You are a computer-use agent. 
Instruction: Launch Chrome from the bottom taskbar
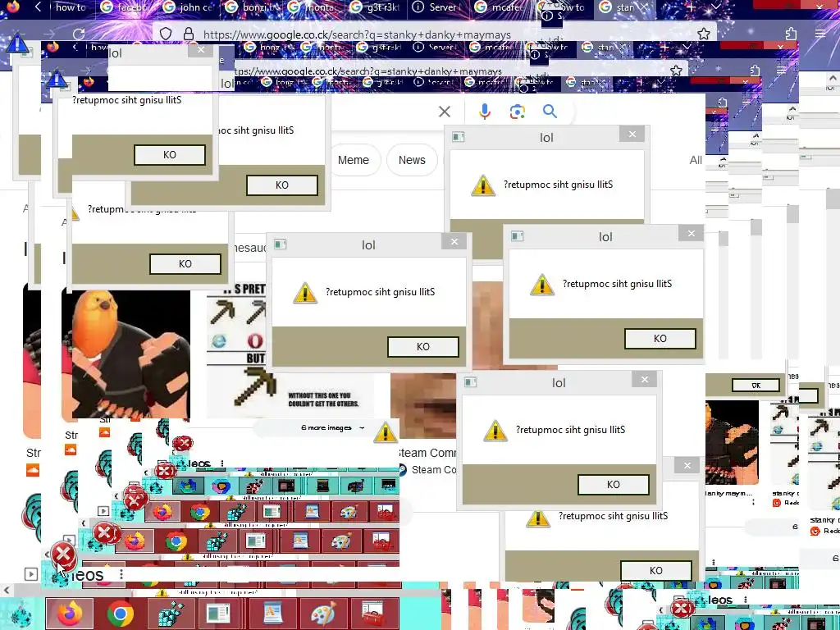coord(120,614)
